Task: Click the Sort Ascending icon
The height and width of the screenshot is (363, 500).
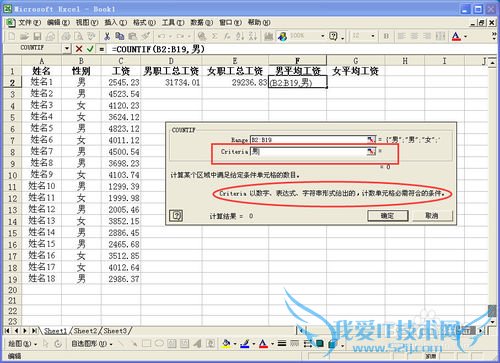Action: tap(240, 36)
